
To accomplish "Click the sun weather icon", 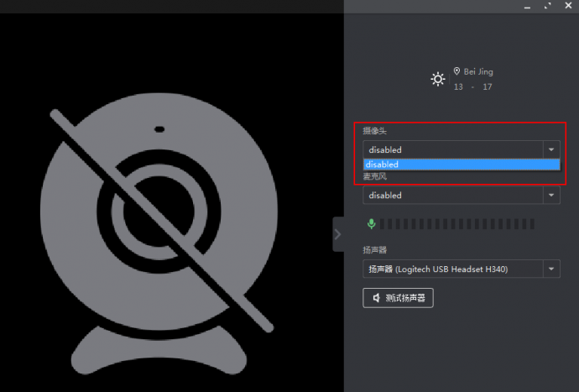I will [x=437, y=79].
